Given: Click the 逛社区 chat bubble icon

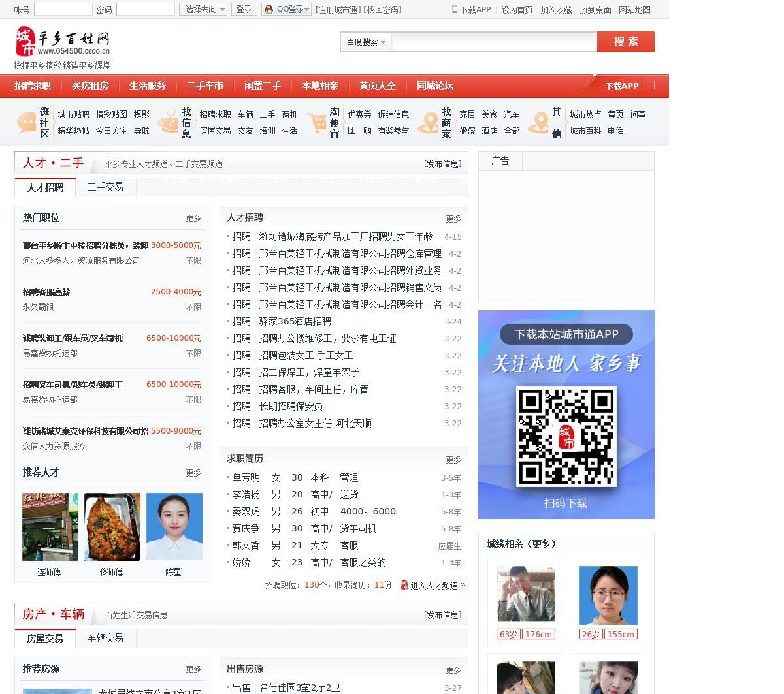Looking at the screenshot, I should tap(27, 122).
